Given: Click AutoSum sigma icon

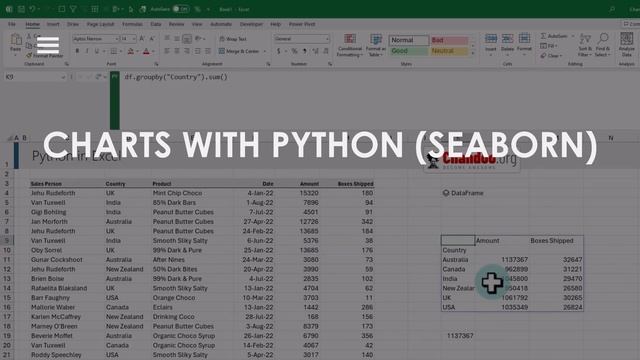Looking at the screenshot, I should click(543, 36).
